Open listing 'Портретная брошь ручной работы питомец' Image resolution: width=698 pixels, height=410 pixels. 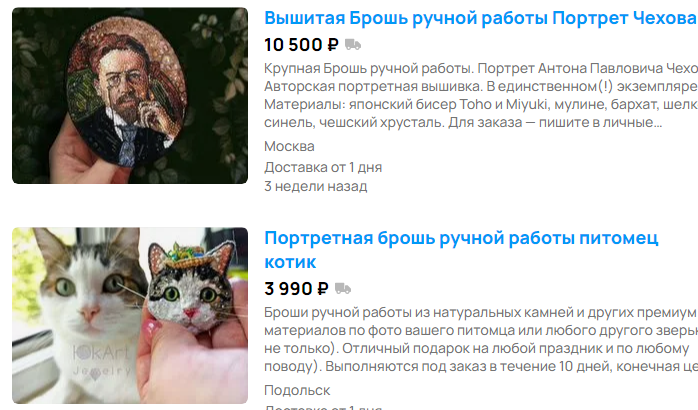pos(461,238)
